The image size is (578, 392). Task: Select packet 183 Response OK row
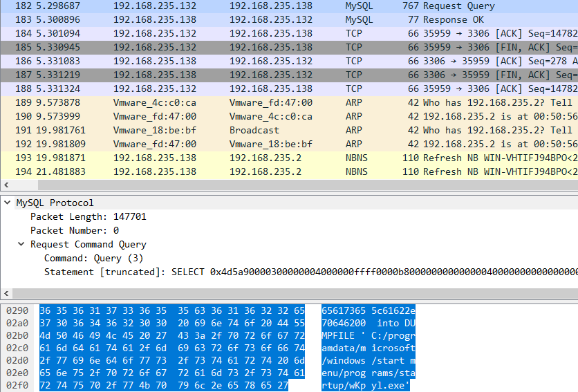click(277, 19)
